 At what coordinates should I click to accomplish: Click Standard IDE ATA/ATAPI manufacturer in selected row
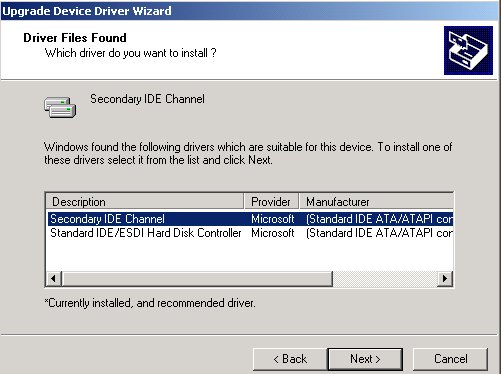click(x=379, y=219)
